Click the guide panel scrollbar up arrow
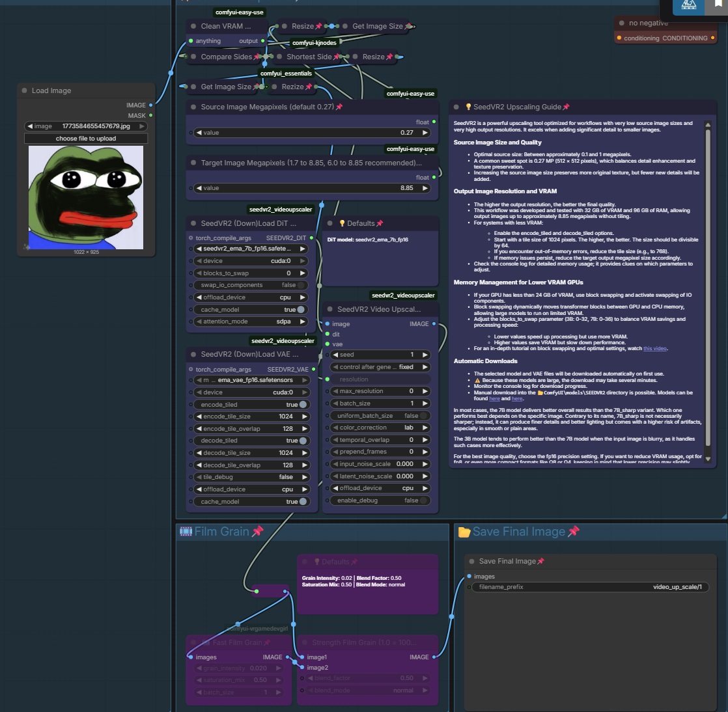728x712 pixels. point(708,125)
